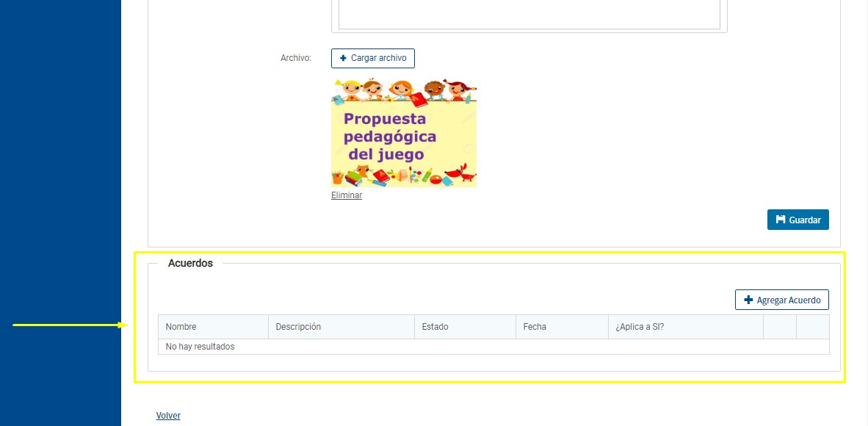Sort by the Nombre column header
868x426 pixels.
click(x=181, y=327)
